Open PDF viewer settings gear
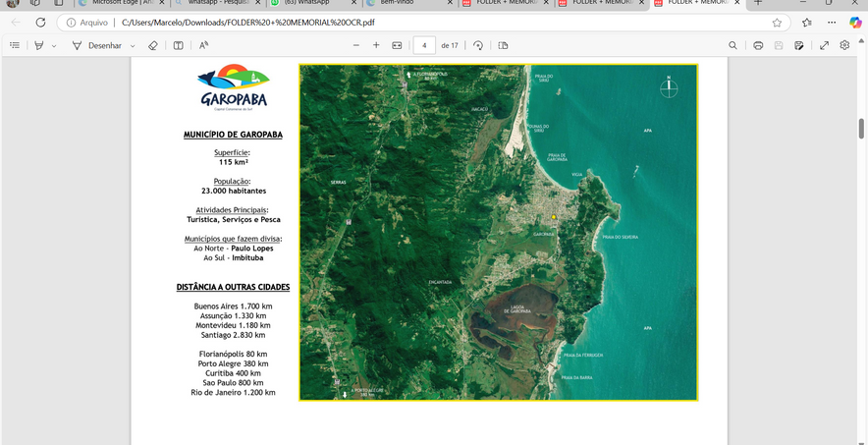Viewport: 868px width, 445px height. tap(844, 45)
